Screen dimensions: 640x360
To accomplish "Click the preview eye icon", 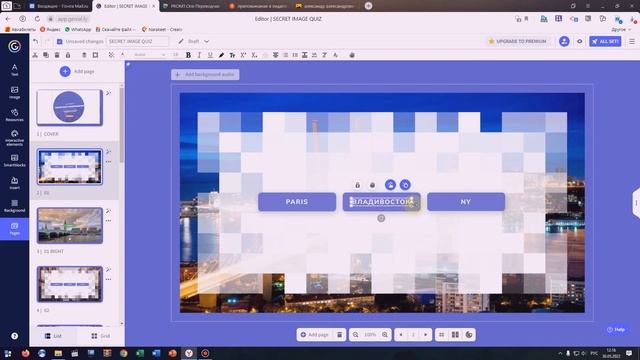I will [579, 41].
